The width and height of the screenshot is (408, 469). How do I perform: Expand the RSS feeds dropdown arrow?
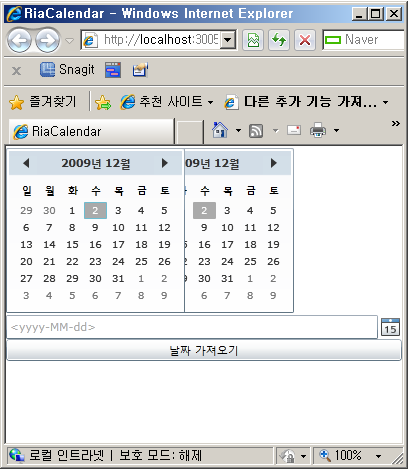[276, 130]
